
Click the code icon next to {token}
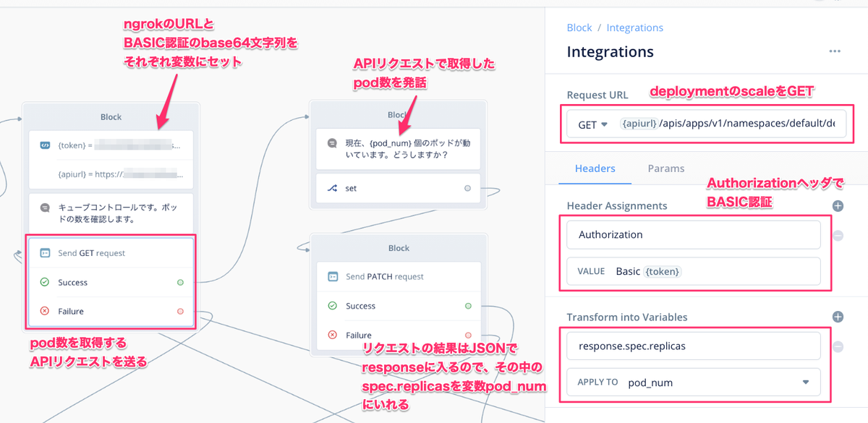click(x=45, y=145)
